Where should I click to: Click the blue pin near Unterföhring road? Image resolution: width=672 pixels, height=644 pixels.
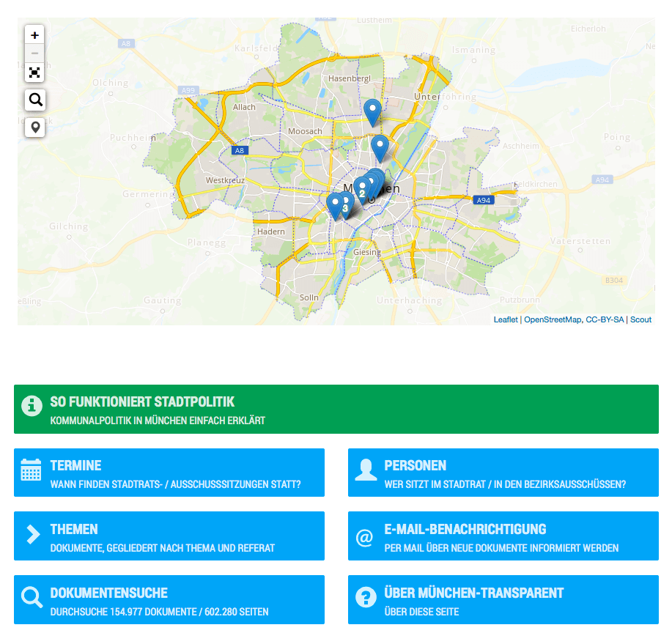380,147
